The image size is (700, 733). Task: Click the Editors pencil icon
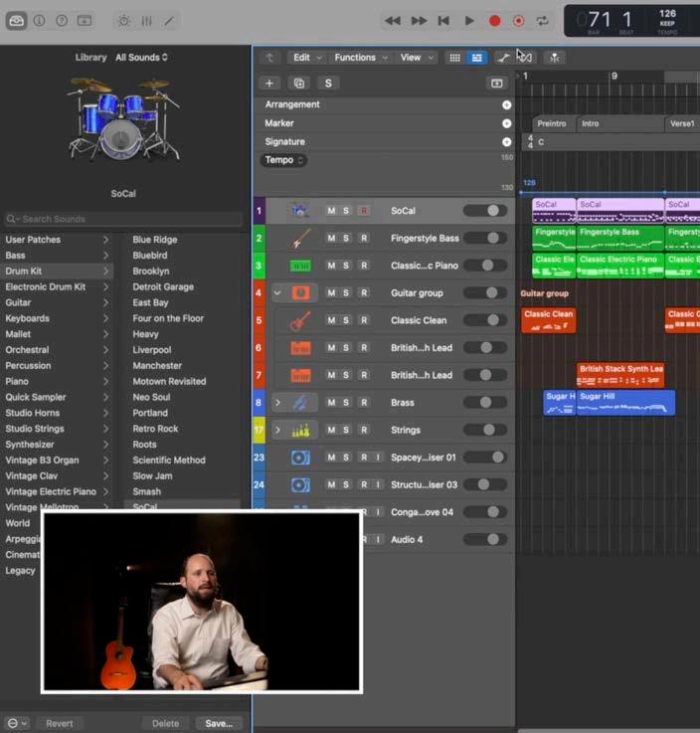(169, 20)
